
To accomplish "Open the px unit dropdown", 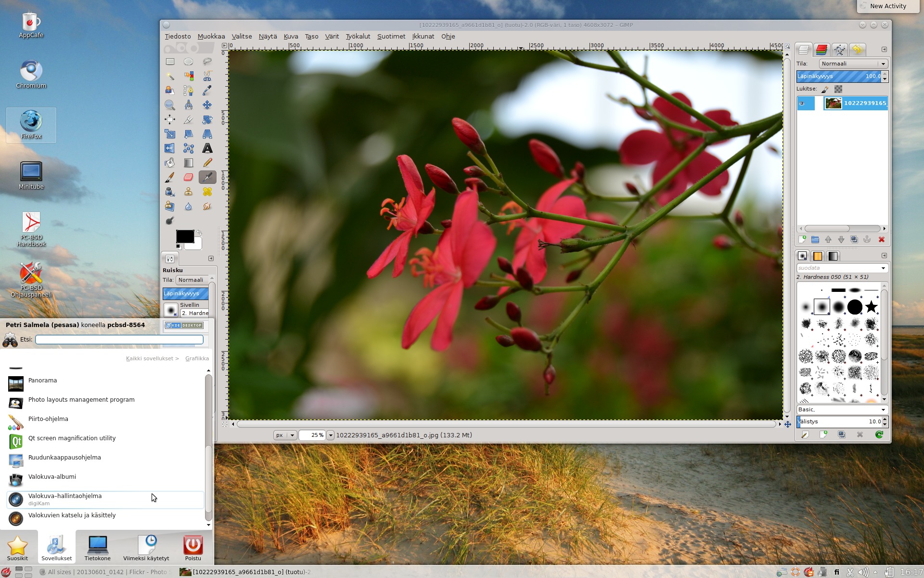I will (285, 435).
